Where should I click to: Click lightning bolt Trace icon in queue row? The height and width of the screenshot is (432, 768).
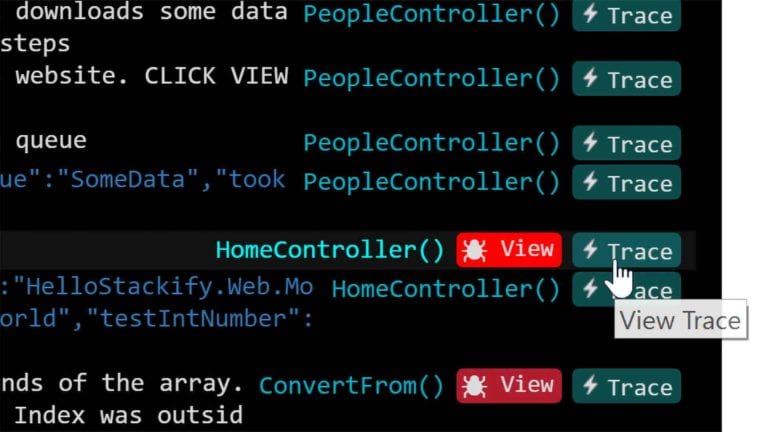tap(591, 143)
